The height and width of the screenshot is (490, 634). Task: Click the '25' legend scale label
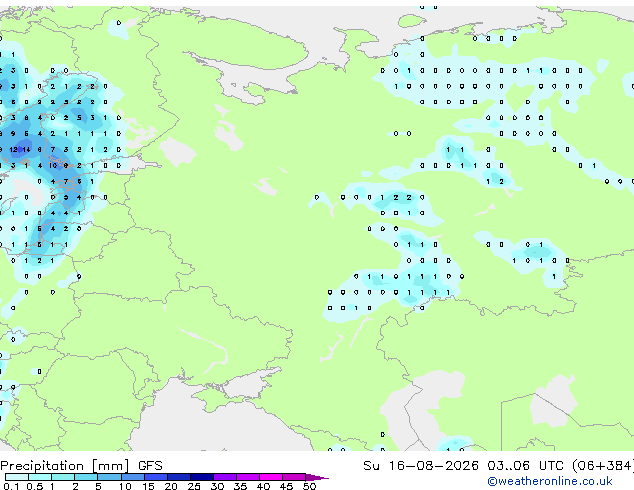coord(194,486)
